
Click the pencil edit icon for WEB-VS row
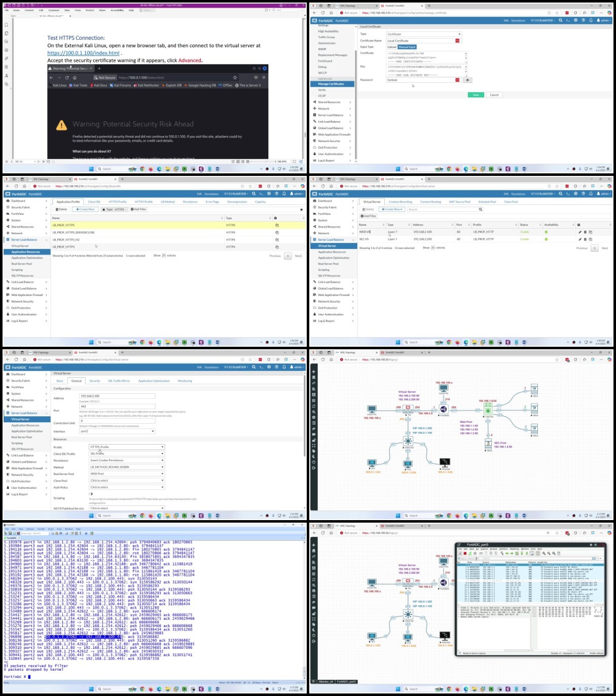(580, 232)
